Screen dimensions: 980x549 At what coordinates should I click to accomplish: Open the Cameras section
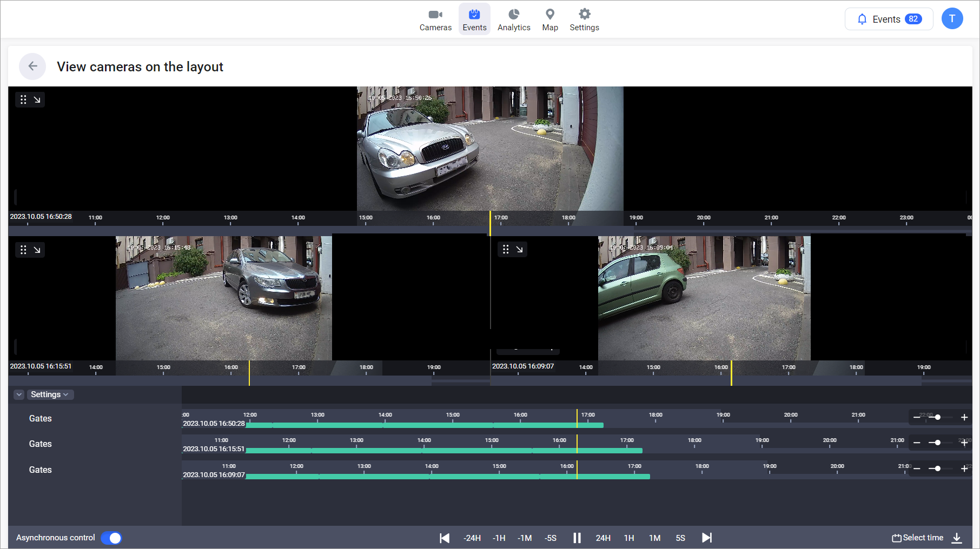435,19
